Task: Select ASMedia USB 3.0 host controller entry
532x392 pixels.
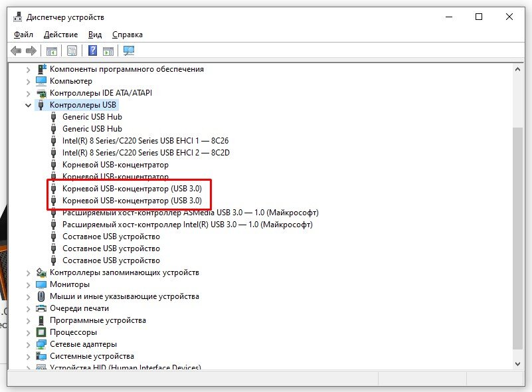Action: (191, 213)
